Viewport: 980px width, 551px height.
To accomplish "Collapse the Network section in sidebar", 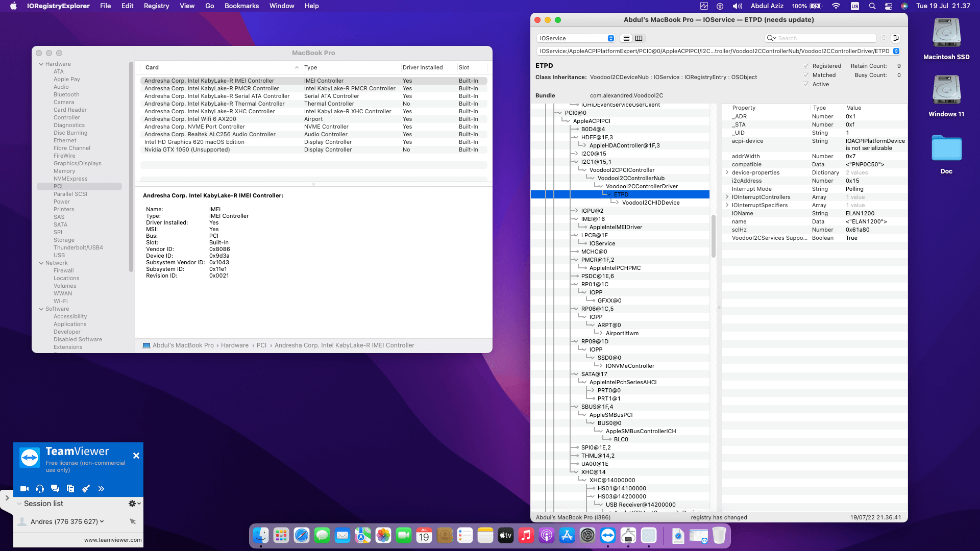I will click(x=41, y=263).
